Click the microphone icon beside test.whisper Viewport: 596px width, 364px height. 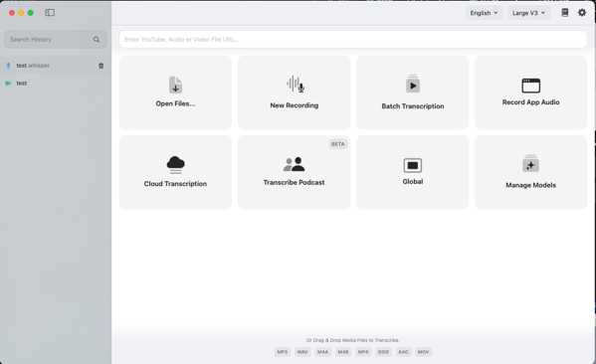8,66
